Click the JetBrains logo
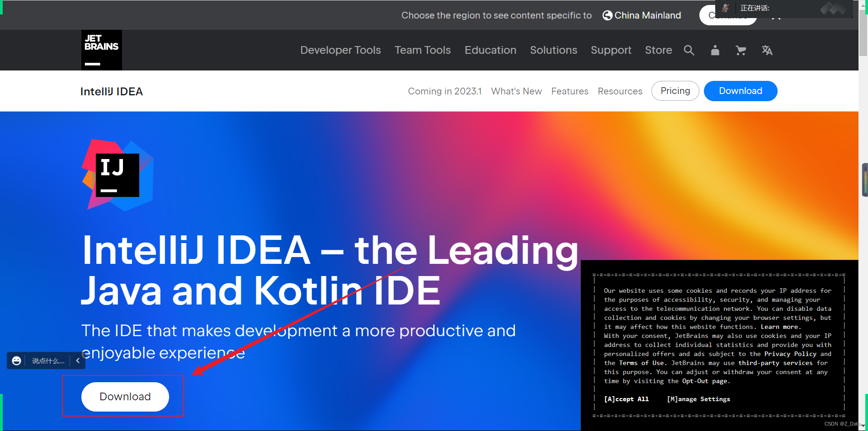Image resolution: width=868 pixels, height=431 pixels. click(x=102, y=50)
